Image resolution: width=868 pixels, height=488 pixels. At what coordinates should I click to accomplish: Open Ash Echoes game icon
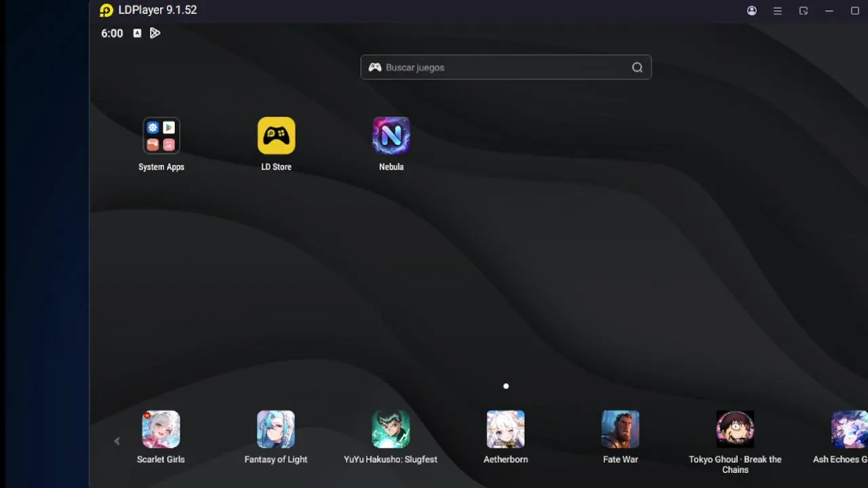coord(850,429)
